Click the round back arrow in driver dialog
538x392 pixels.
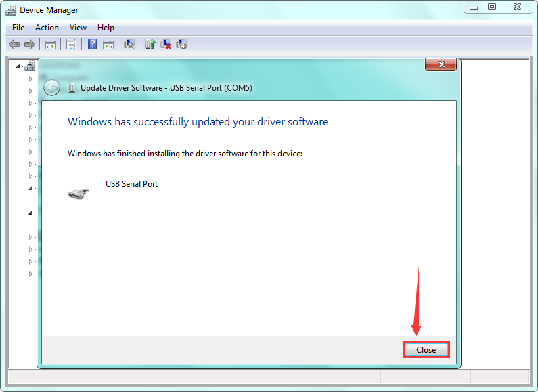52,88
